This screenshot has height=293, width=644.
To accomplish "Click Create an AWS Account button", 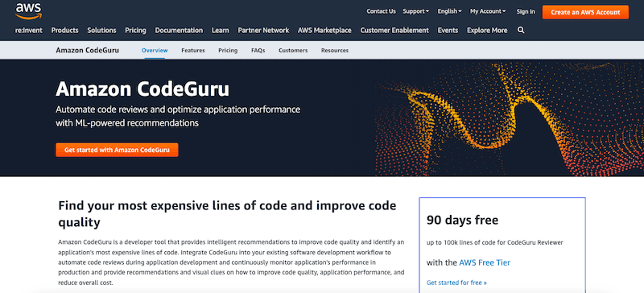I will click(585, 12).
